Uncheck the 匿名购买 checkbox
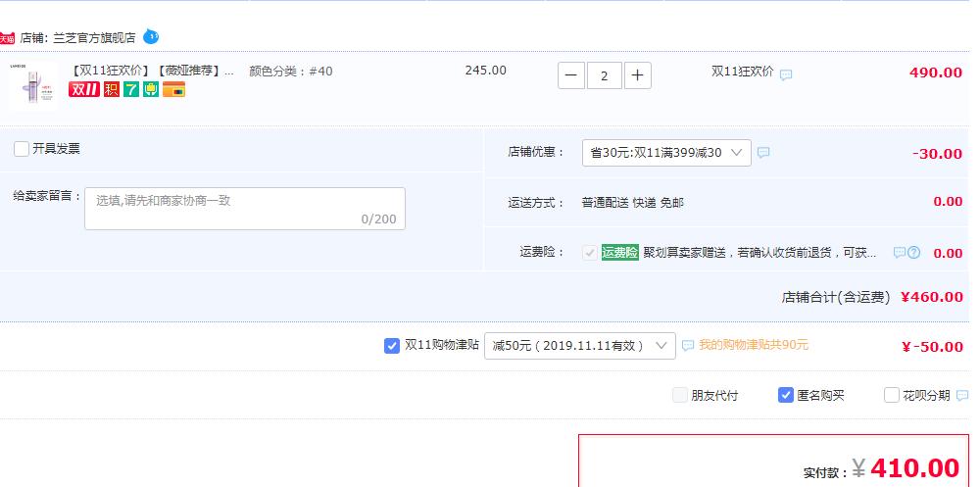The image size is (980, 487). coord(786,395)
